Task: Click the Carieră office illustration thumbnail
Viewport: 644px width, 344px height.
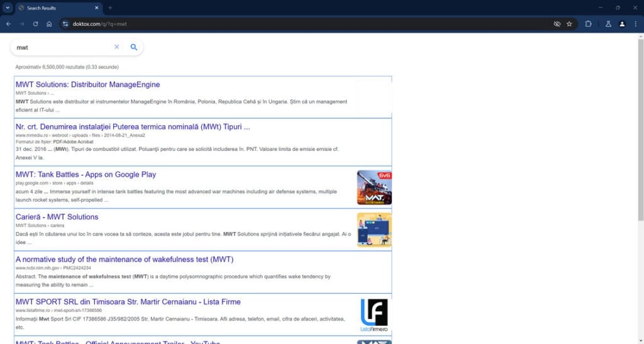Action: click(x=374, y=230)
